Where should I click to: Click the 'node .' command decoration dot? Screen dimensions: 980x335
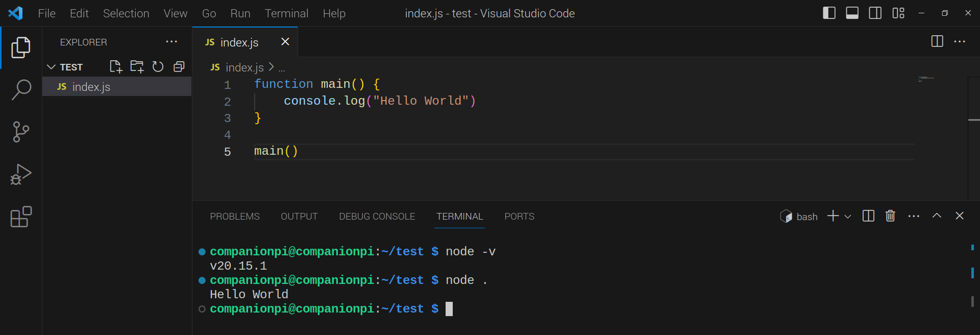[x=202, y=280]
